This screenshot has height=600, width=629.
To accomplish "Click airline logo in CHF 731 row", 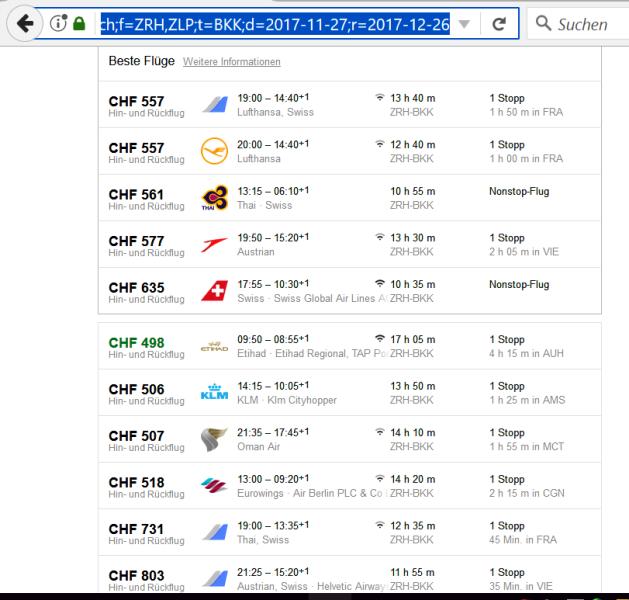I will point(215,532).
